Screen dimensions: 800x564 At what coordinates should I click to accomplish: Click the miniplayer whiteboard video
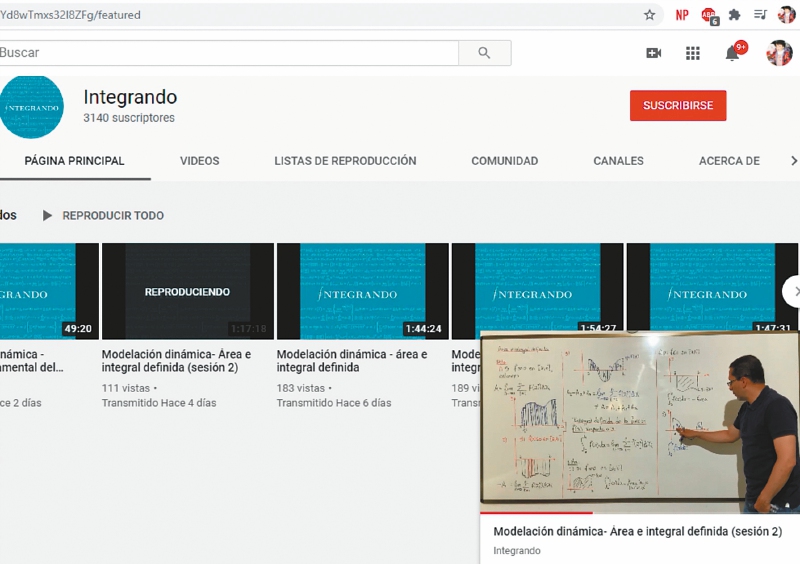tap(640, 422)
